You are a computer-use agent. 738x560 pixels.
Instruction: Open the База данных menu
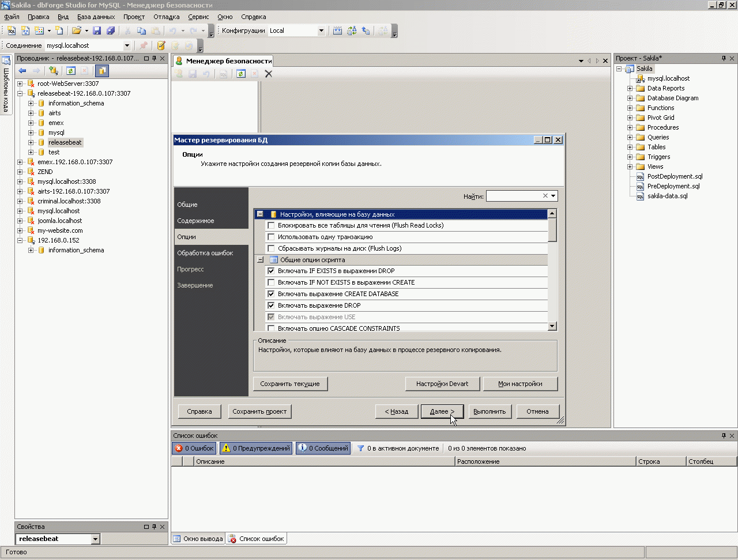pyautogui.click(x=96, y=17)
